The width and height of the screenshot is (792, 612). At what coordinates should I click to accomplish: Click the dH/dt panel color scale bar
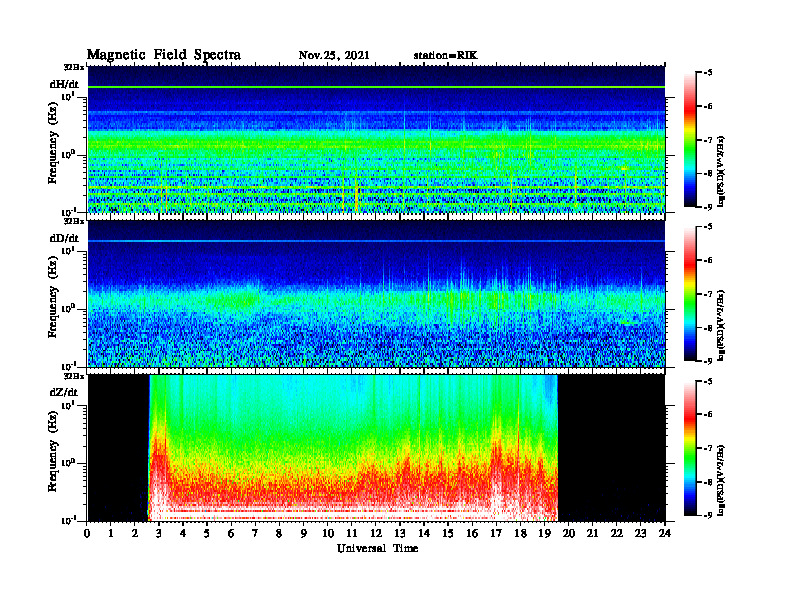(x=690, y=140)
